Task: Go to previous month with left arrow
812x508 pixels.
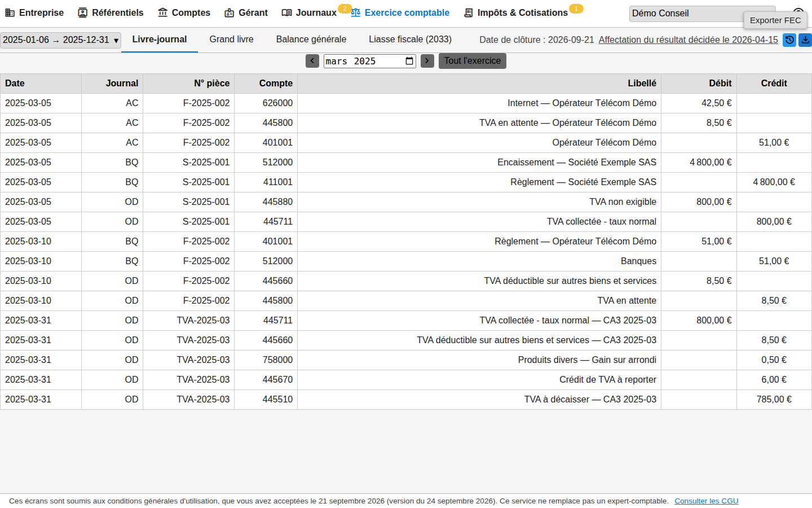Action: [x=312, y=61]
